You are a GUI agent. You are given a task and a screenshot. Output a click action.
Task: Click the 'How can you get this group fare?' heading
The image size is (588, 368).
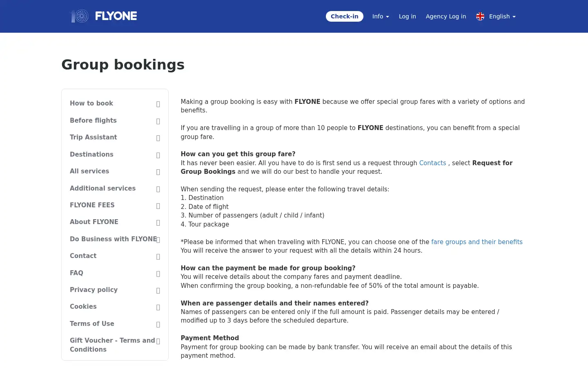238,154
